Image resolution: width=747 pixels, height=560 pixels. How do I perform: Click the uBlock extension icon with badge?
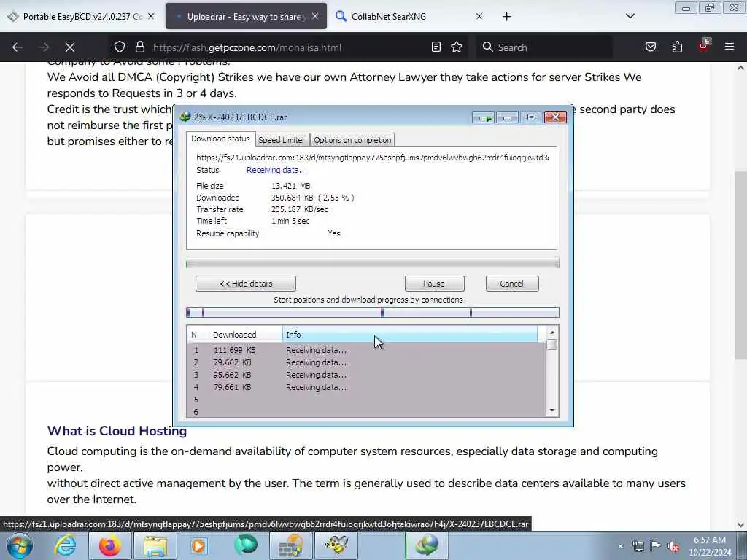[704, 46]
